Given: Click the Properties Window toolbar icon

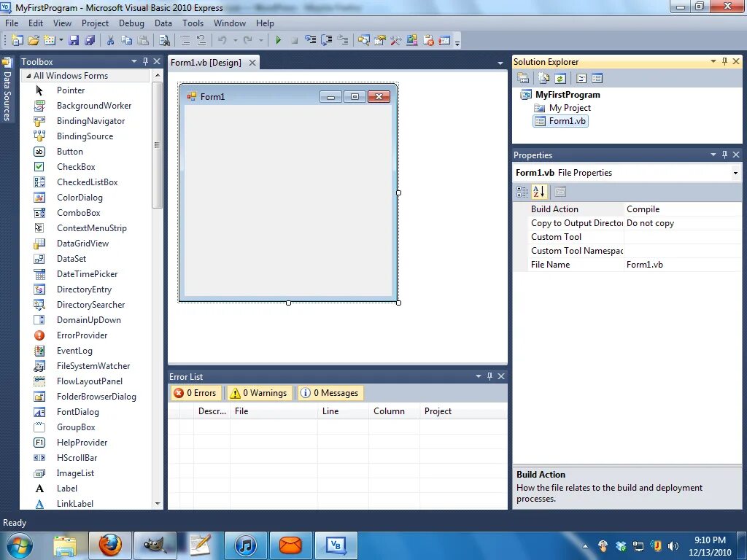Looking at the screenshot, I should pyautogui.click(x=379, y=41).
